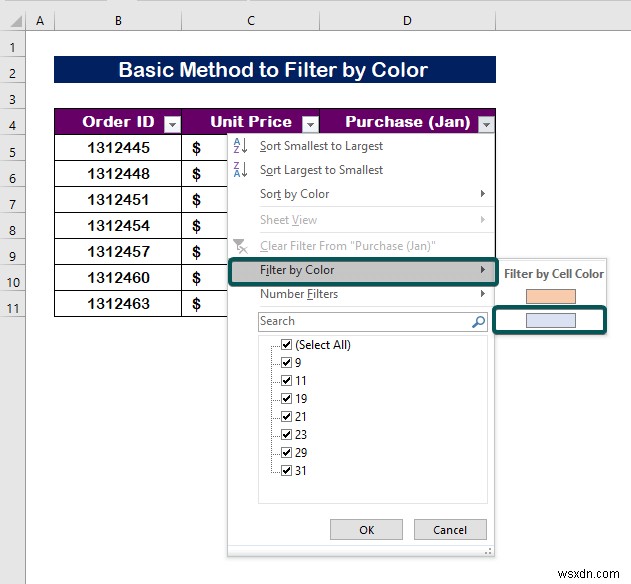This screenshot has height=584, width=631.
Task: Select column B header
Action: point(118,21)
